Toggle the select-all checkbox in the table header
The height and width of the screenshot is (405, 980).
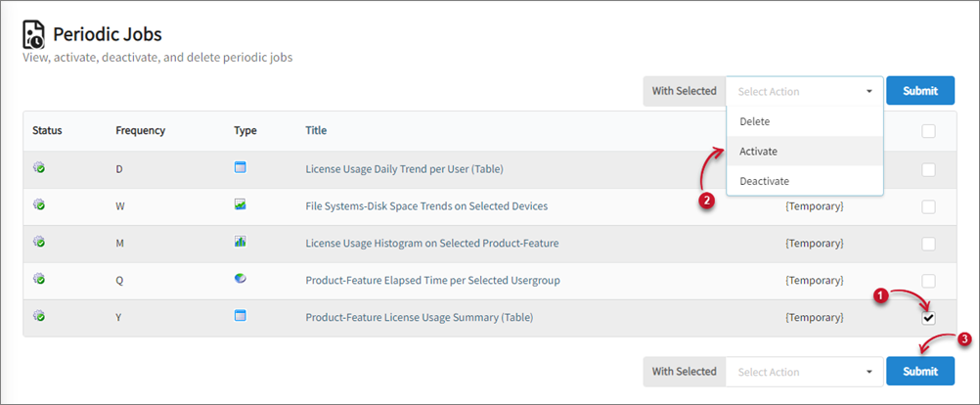pyautogui.click(x=928, y=131)
